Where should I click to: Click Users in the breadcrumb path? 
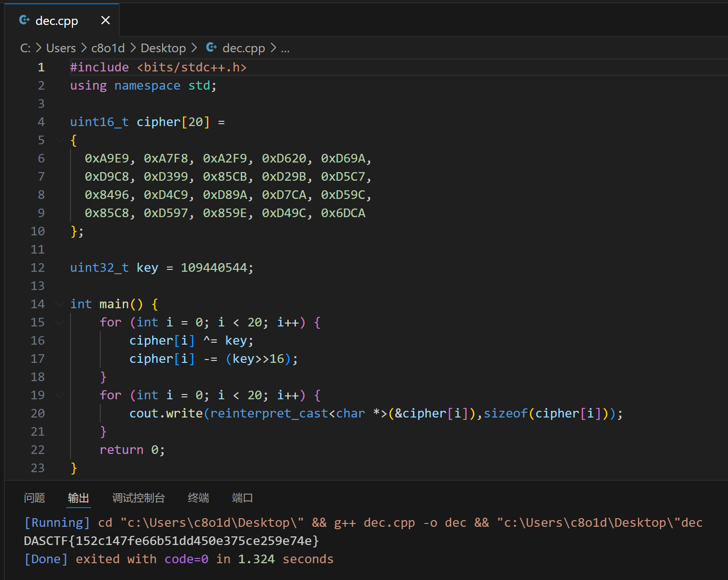[x=60, y=47]
